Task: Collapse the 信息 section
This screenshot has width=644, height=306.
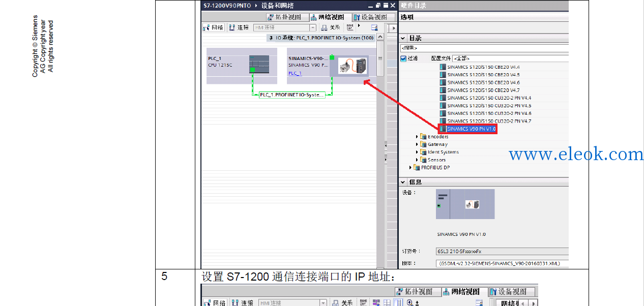Action: coord(403,182)
